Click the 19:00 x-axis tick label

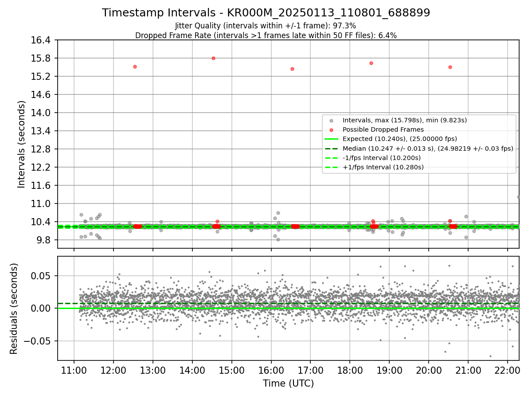389,370
